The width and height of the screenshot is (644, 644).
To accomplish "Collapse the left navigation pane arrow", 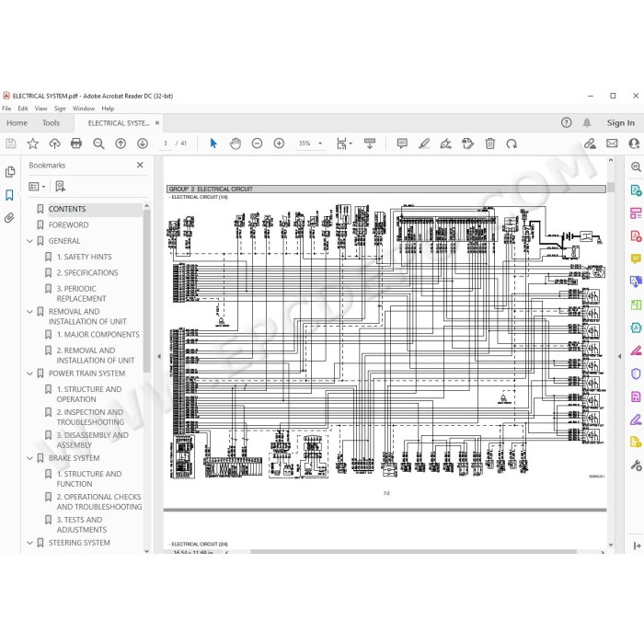I will point(159,356).
